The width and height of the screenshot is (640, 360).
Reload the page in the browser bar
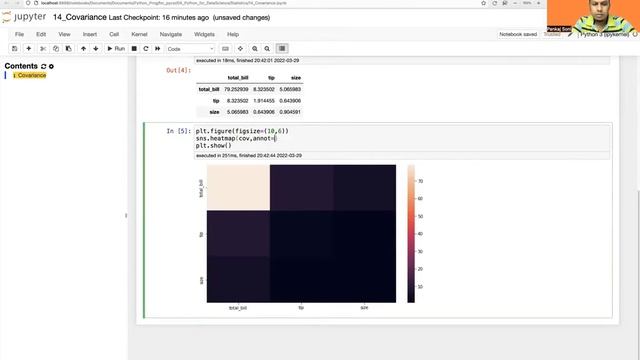pyautogui.click(x=495, y=3)
